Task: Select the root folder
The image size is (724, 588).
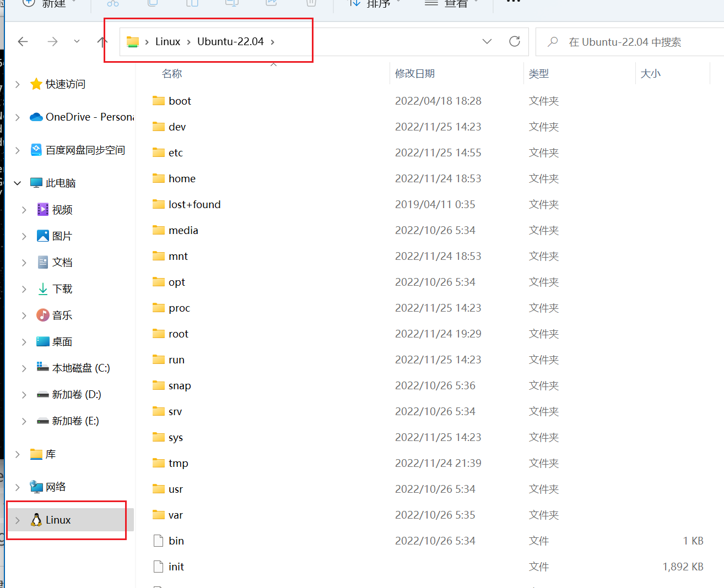Action: (178, 334)
